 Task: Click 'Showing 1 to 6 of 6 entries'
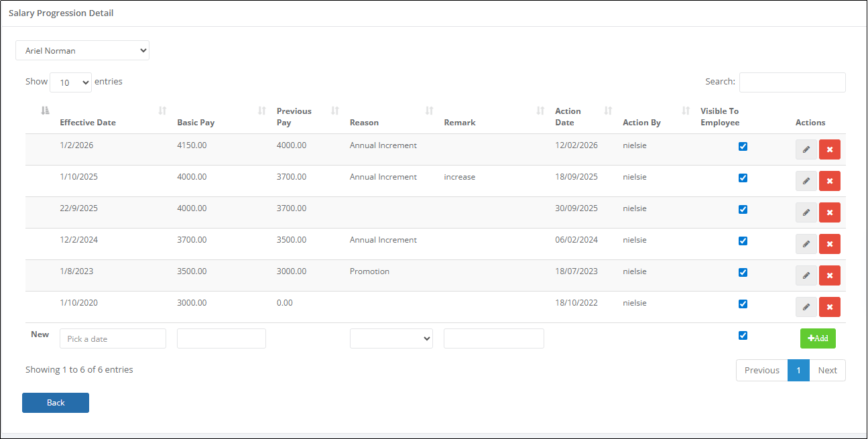[x=79, y=369]
